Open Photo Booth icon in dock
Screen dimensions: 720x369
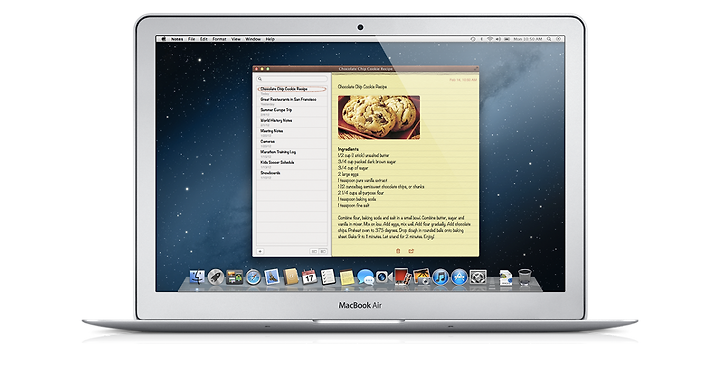[402, 277]
